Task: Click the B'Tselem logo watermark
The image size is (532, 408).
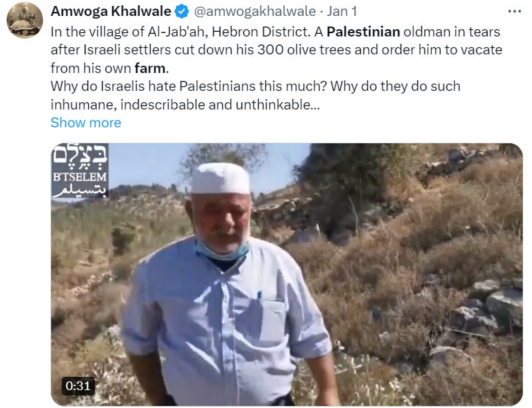Action: 80,170
